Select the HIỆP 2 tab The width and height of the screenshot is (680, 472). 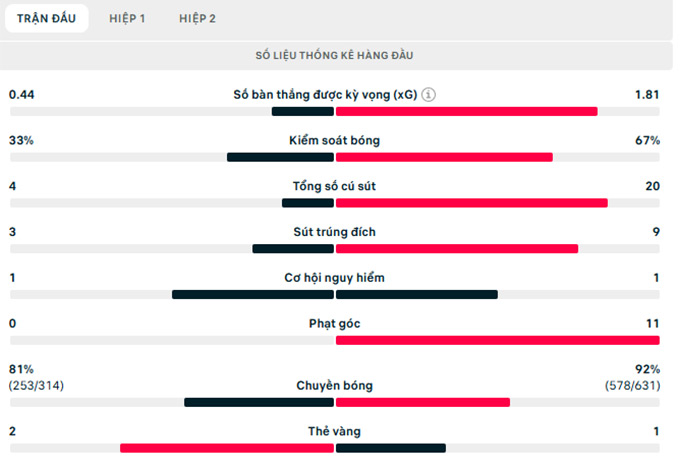(x=197, y=18)
